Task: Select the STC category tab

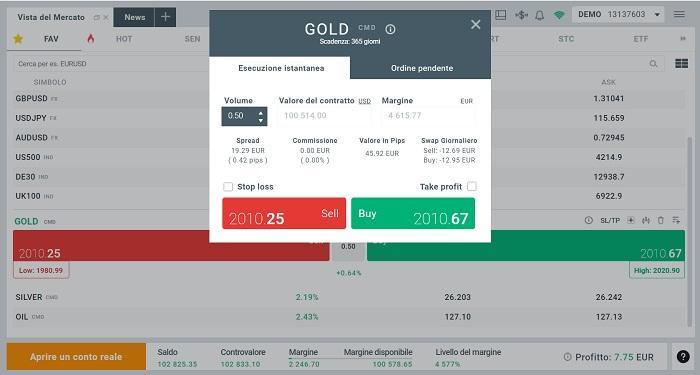Action: (x=566, y=39)
